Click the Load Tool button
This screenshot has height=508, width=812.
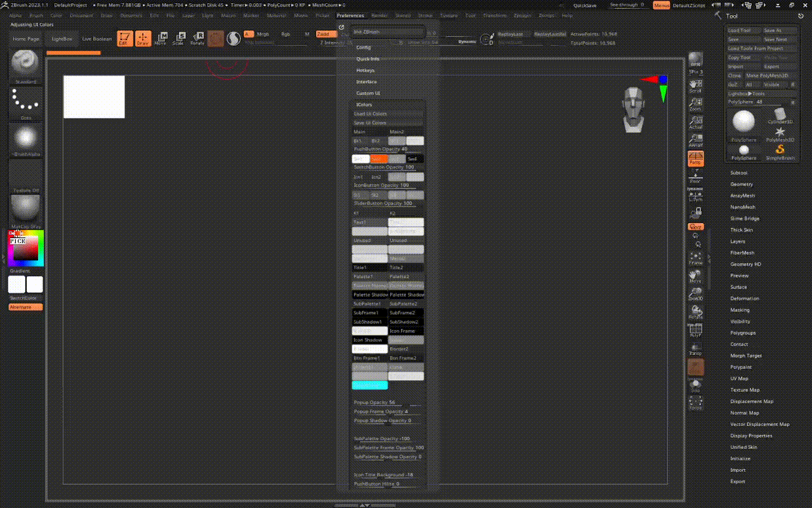pyautogui.click(x=743, y=30)
